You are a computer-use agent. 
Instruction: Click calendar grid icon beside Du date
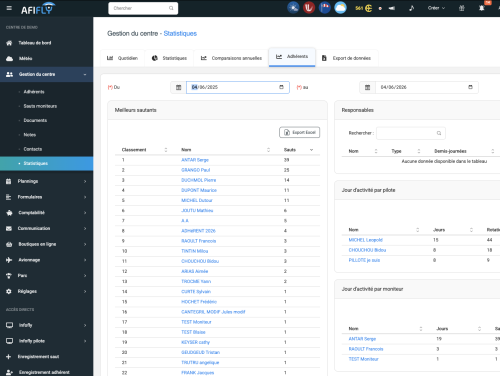(x=178, y=87)
